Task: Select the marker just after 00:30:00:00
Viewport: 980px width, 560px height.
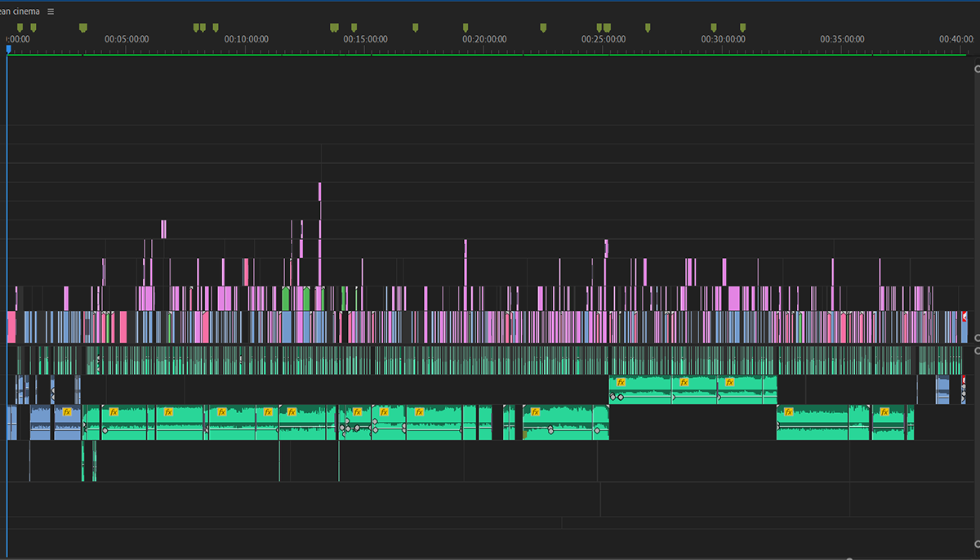Action: point(742,28)
